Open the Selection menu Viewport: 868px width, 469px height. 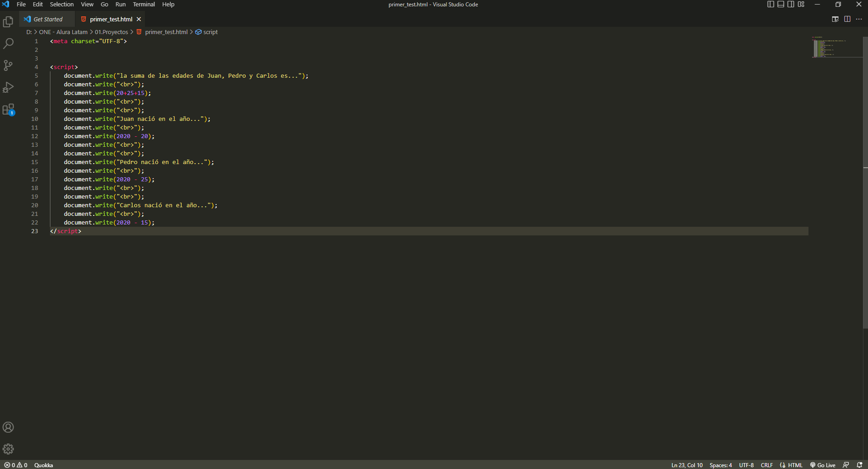[62, 4]
